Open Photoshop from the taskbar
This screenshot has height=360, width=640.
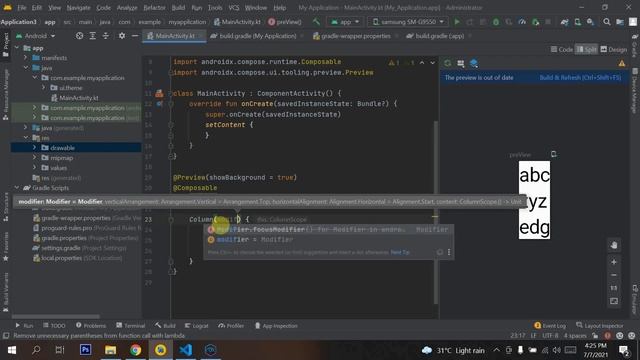click(85, 350)
